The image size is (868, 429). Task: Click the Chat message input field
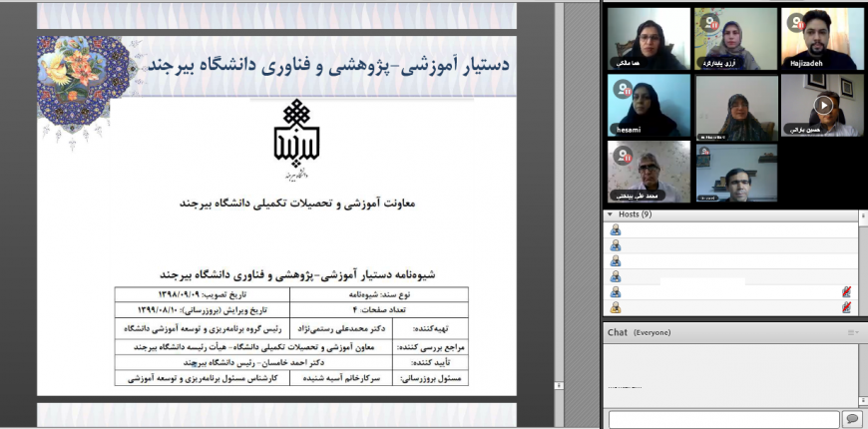[x=723, y=419]
